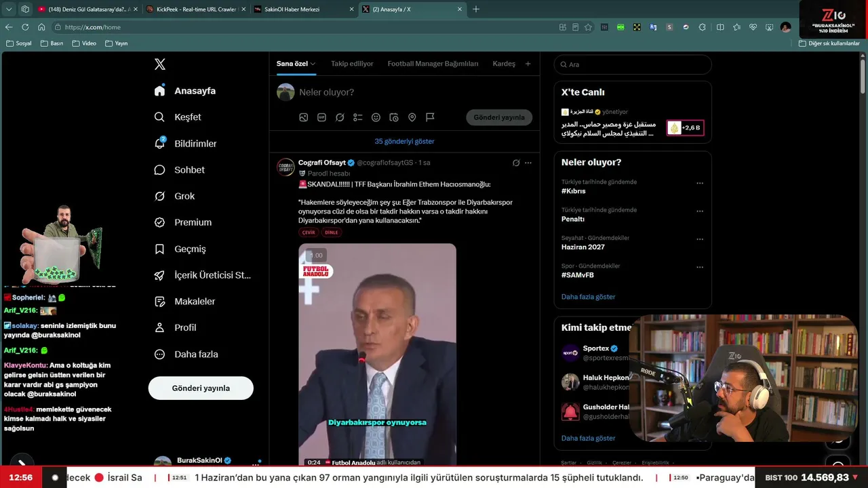Screen dimensions: 868x488
Task: Open Geçmiş in the sidebar
Action: 180,249
